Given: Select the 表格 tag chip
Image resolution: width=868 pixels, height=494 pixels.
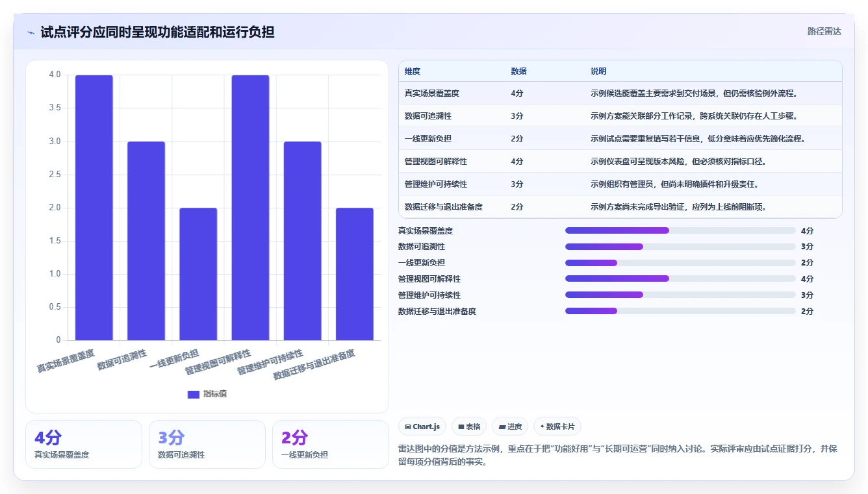Looking at the screenshot, I should (x=469, y=426).
